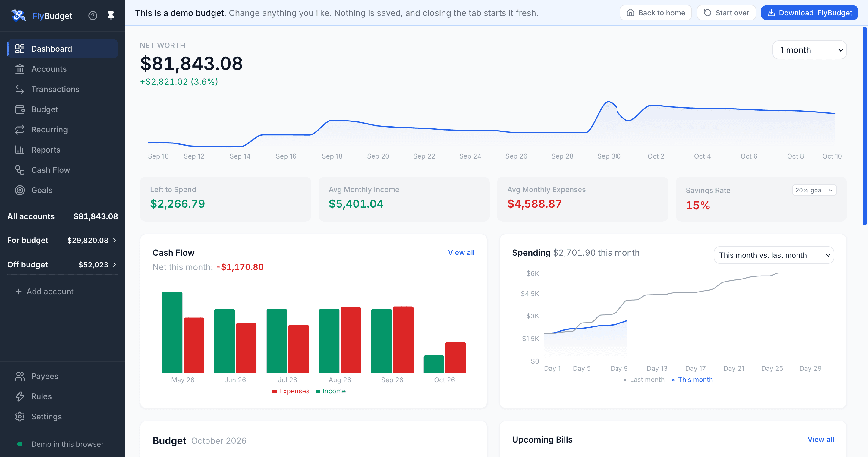Viewport: 868px width, 457px height.
Task: Click the Start over button
Action: (x=726, y=13)
